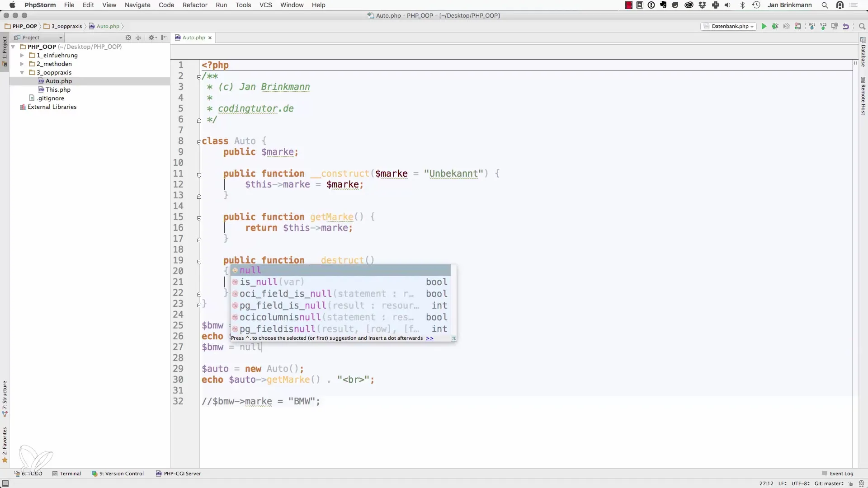This screenshot has width=868, height=488.
Task: Select .gitignore in project tree
Action: [47, 98]
